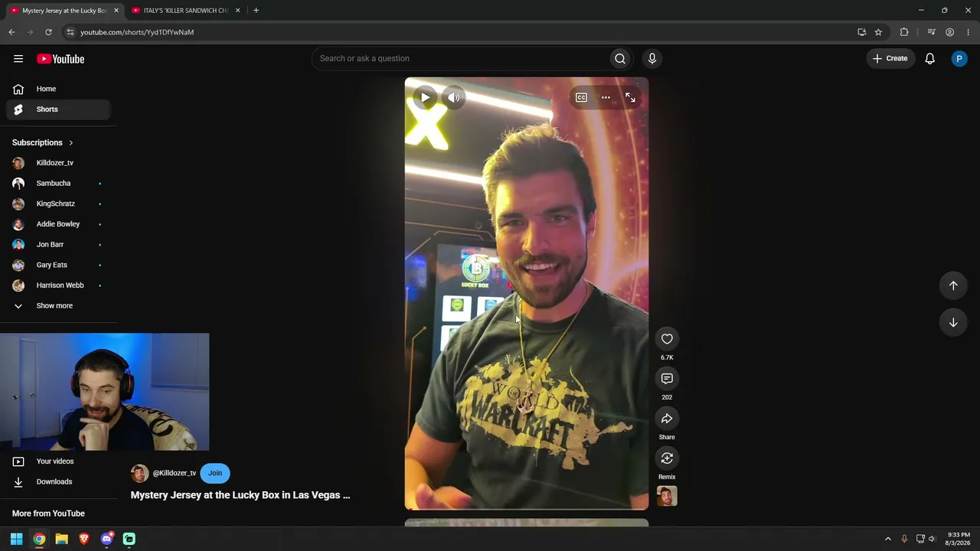
Task: Open the Chrome profile icon
Action: click(x=949, y=32)
